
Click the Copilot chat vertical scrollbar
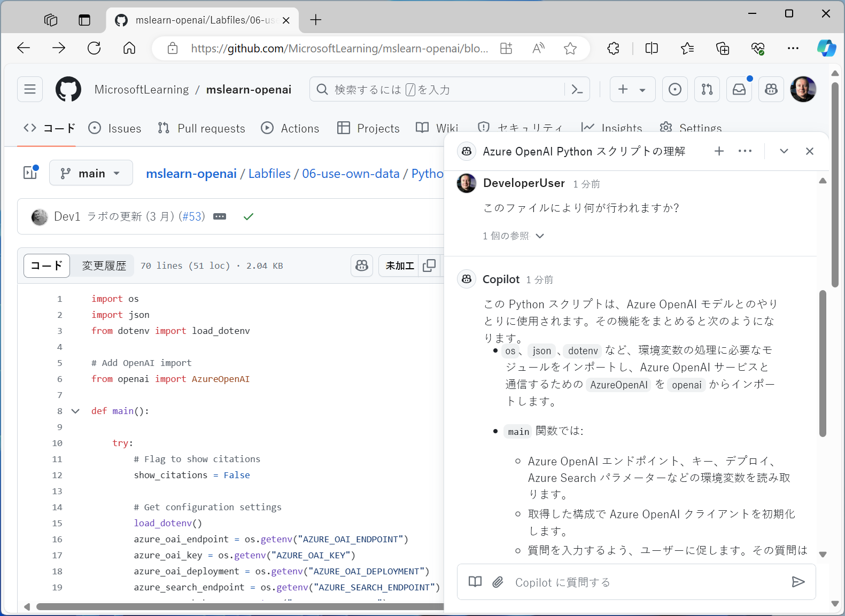(823, 363)
